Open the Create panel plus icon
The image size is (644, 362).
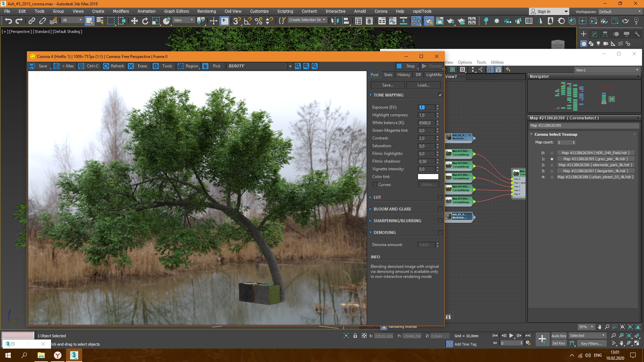tap(584, 34)
